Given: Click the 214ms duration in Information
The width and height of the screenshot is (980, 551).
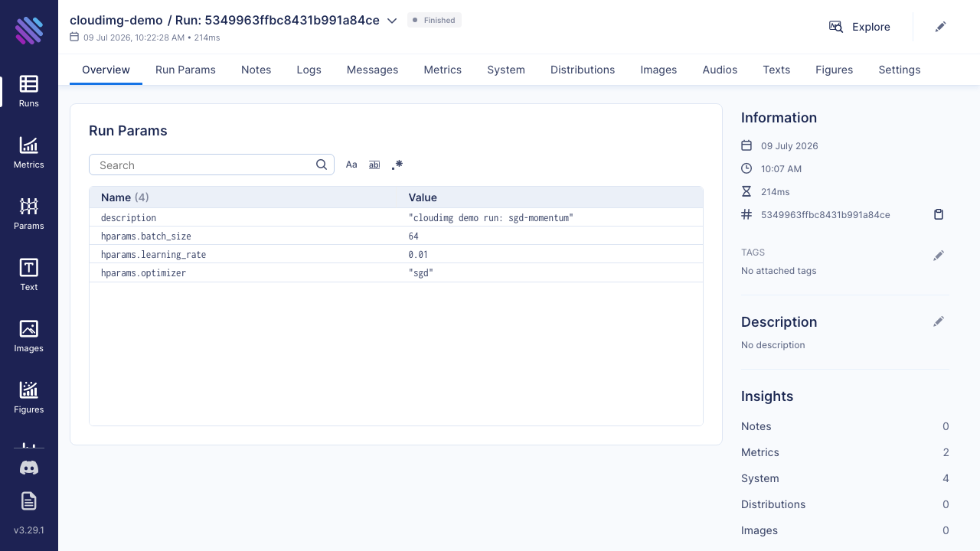Looking at the screenshot, I should click(776, 191).
